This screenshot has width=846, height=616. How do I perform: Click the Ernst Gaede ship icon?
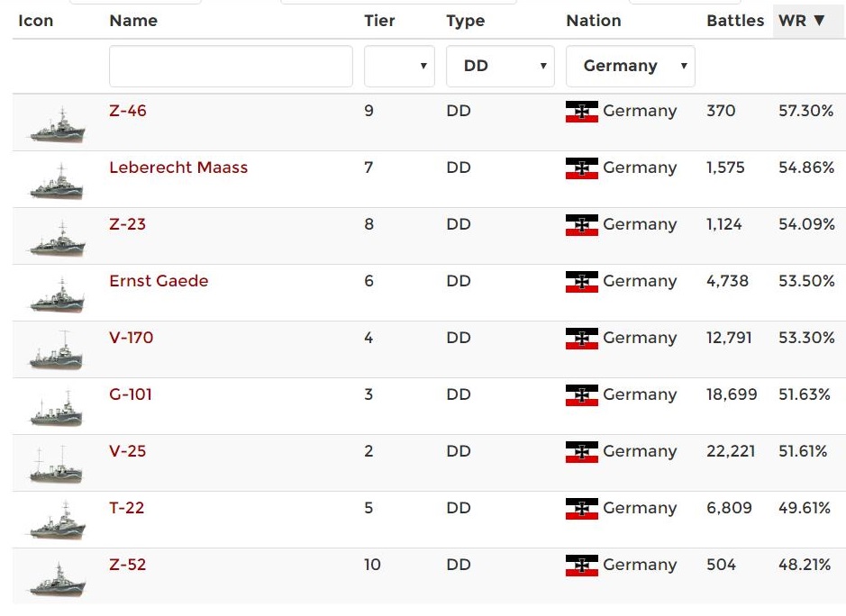(x=57, y=296)
